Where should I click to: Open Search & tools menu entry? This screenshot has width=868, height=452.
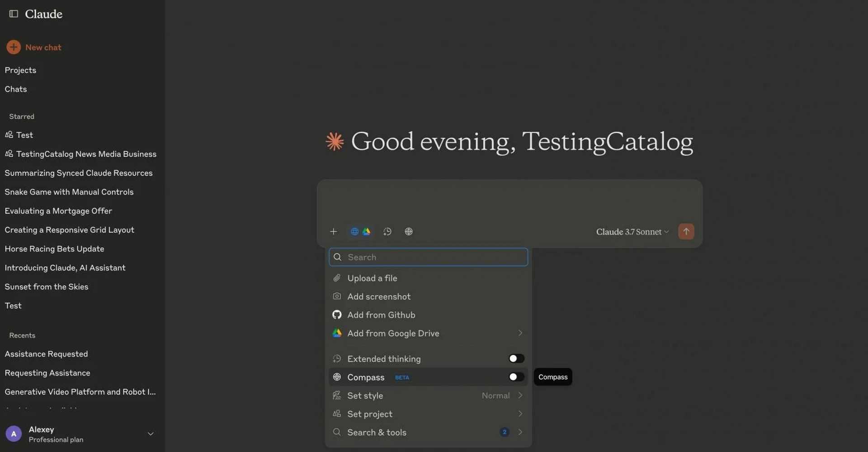(428, 432)
